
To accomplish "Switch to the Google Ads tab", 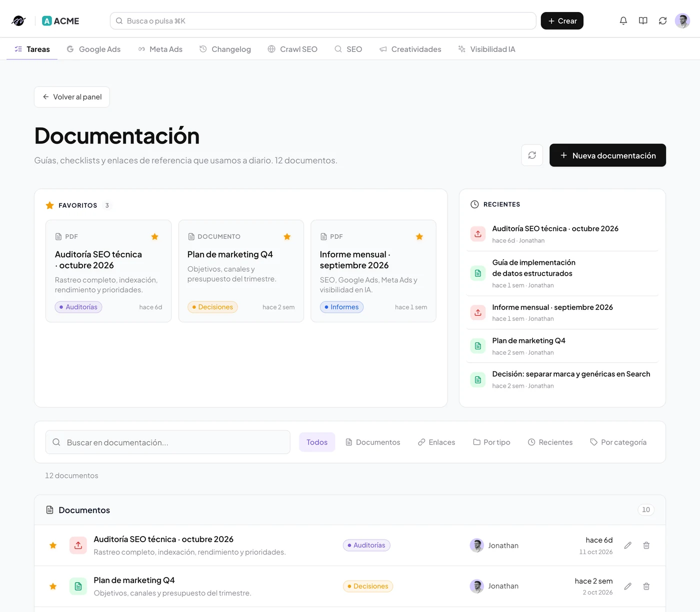I will click(94, 49).
